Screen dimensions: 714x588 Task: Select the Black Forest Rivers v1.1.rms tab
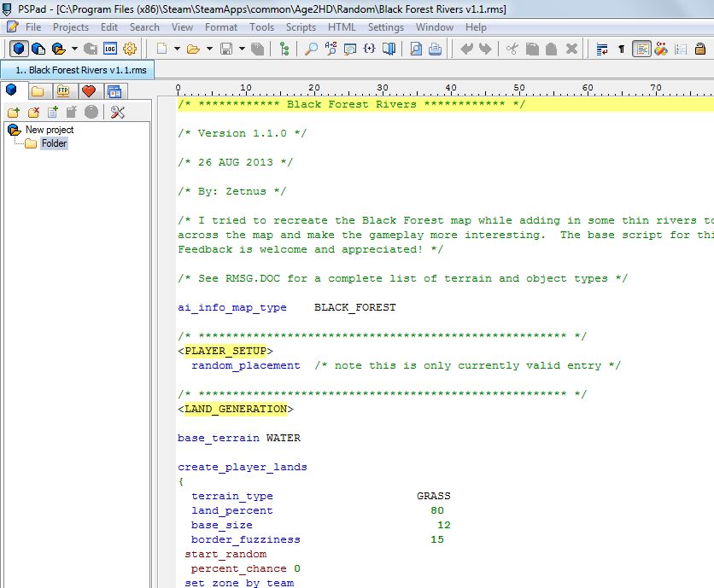point(78,70)
